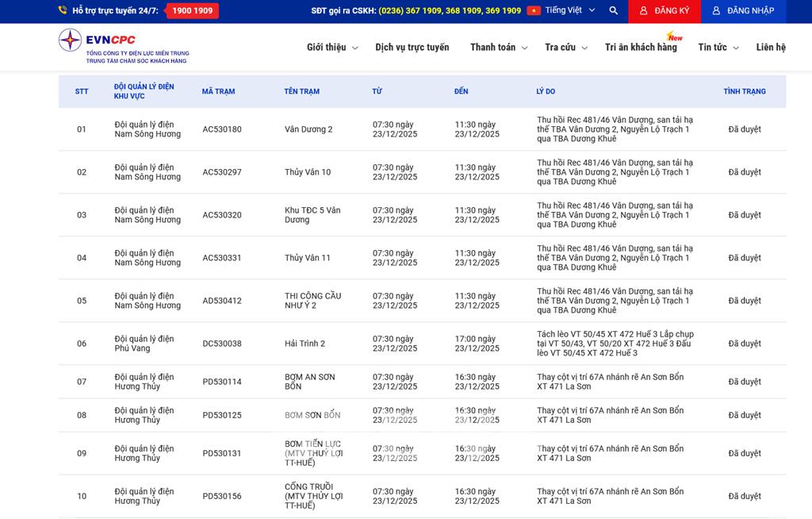812x519 pixels.
Task: Click the EVNCPC logo
Action: (123, 47)
